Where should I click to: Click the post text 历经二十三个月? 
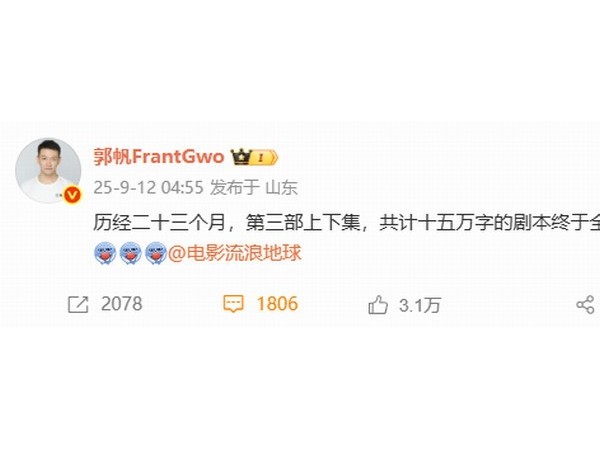click(159, 223)
